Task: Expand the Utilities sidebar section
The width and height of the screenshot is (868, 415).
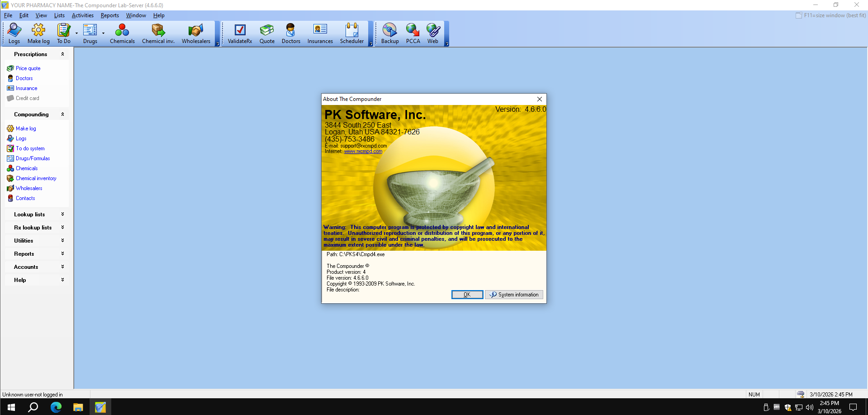Action: 62,241
